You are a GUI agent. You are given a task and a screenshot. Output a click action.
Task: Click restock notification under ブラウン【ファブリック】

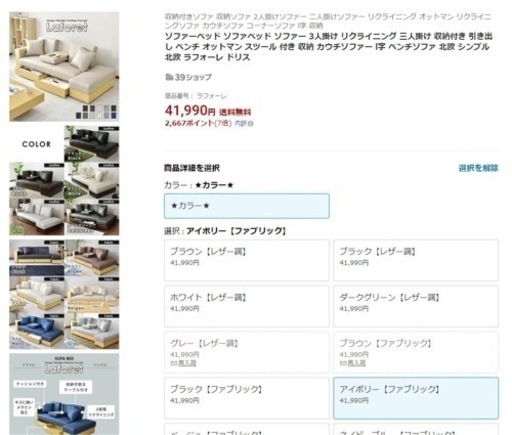coord(352,363)
